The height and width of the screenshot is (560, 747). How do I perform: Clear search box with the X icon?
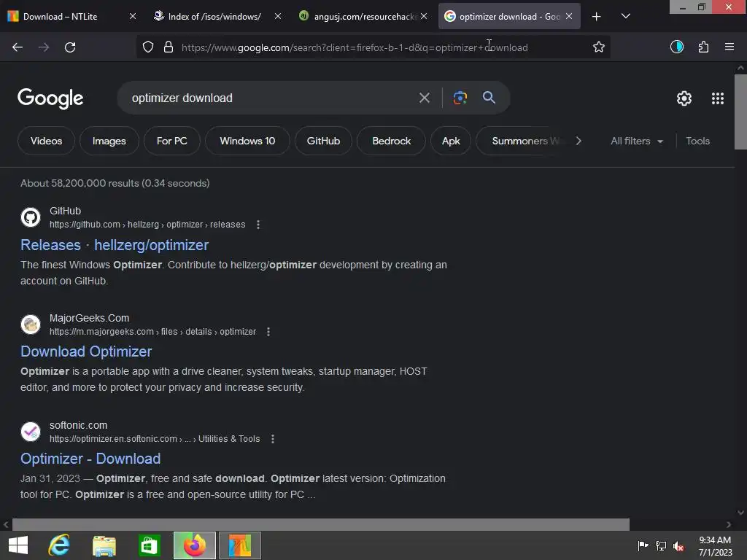coord(424,98)
